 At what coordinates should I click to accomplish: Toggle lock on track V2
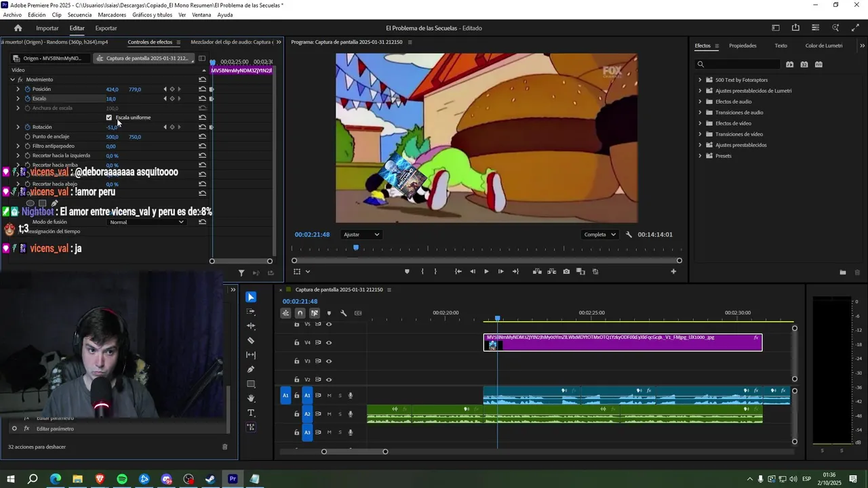pos(296,380)
